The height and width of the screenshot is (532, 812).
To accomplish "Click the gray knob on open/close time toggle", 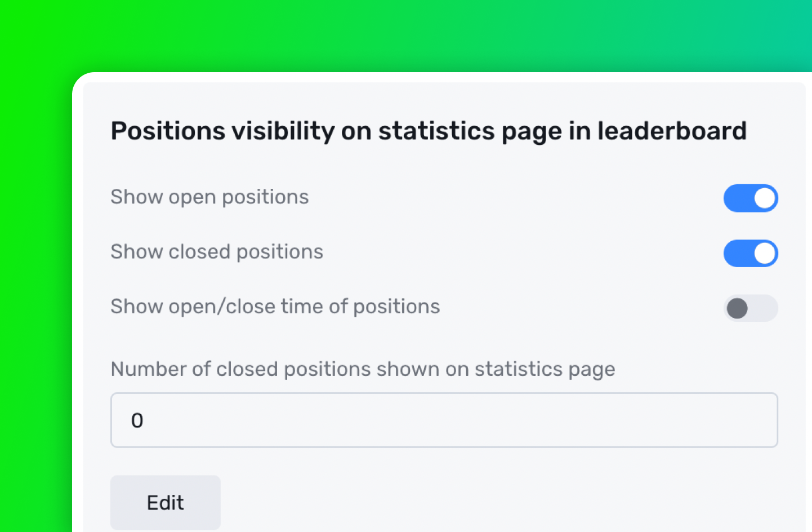I will coord(737,308).
